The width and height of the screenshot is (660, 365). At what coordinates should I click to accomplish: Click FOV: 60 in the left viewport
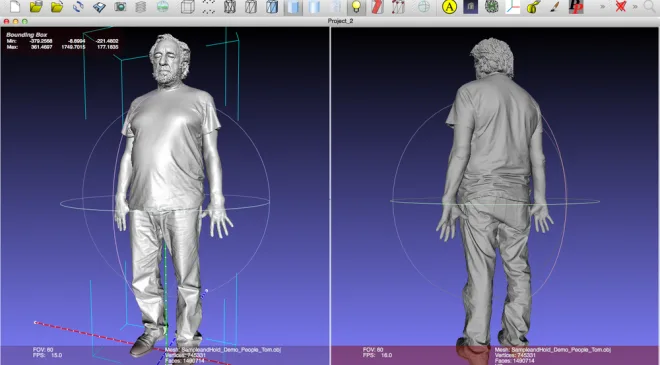(x=43, y=349)
